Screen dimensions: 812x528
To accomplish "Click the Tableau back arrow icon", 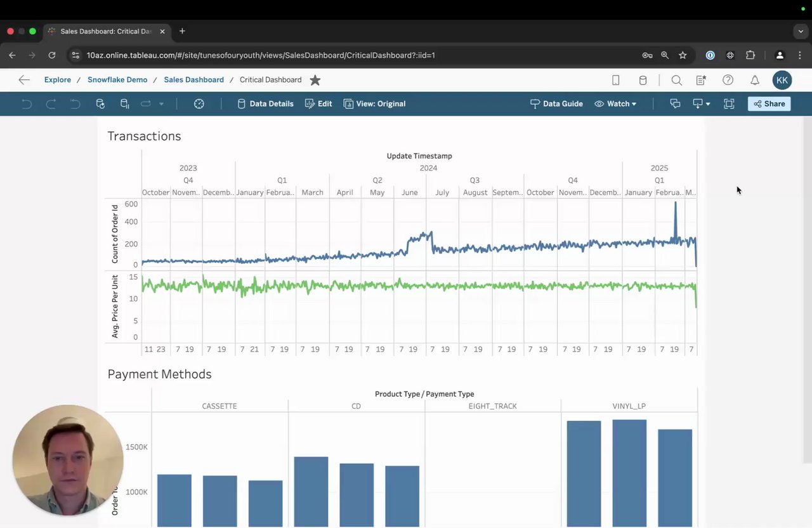I will [x=24, y=80].
